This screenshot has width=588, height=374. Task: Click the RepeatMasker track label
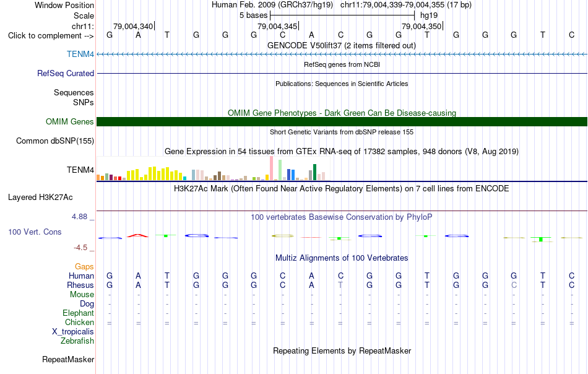pyautogui.click(x=68, y=359)
